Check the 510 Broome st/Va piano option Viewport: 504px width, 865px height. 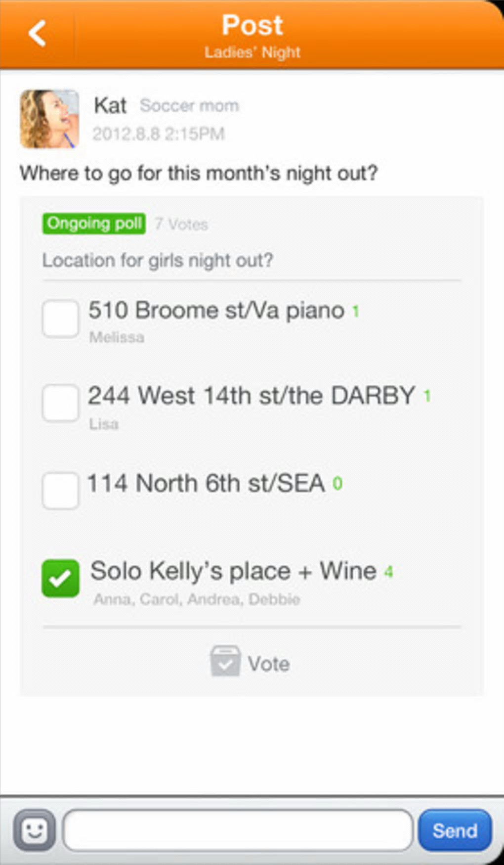tap(60, 319)
